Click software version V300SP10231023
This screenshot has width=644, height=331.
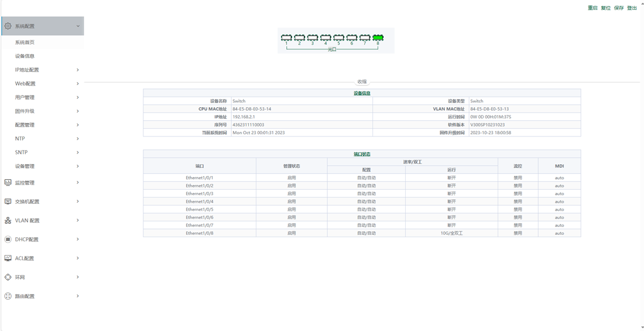click(x=488, y=125)
